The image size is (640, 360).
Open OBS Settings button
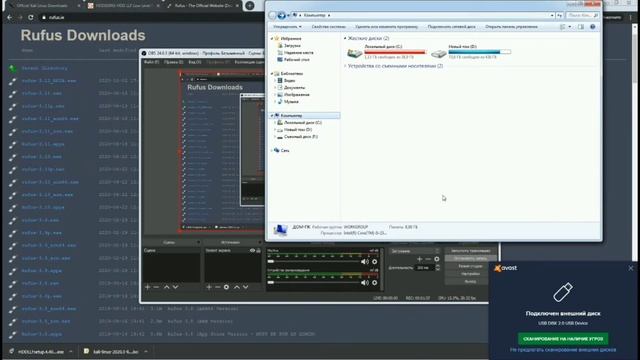coord(470,274)
